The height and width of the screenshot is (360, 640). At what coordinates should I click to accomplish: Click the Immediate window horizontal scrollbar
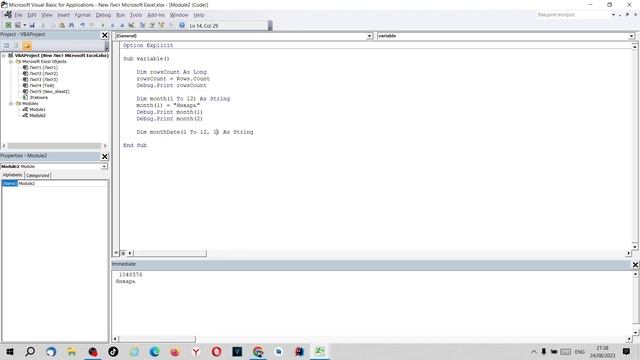coord(157,339)
